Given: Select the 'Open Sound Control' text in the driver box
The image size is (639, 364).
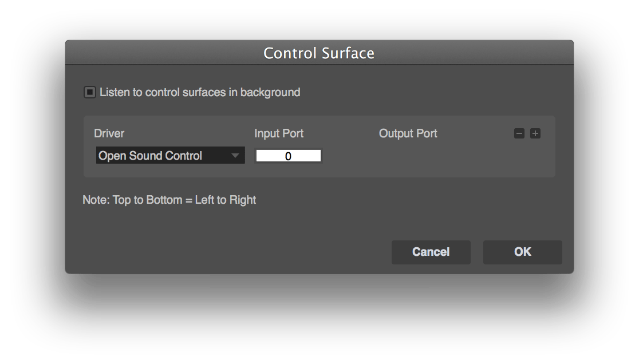Looking at the screenshot, I should pyautogui.click(x=151, y=156).
